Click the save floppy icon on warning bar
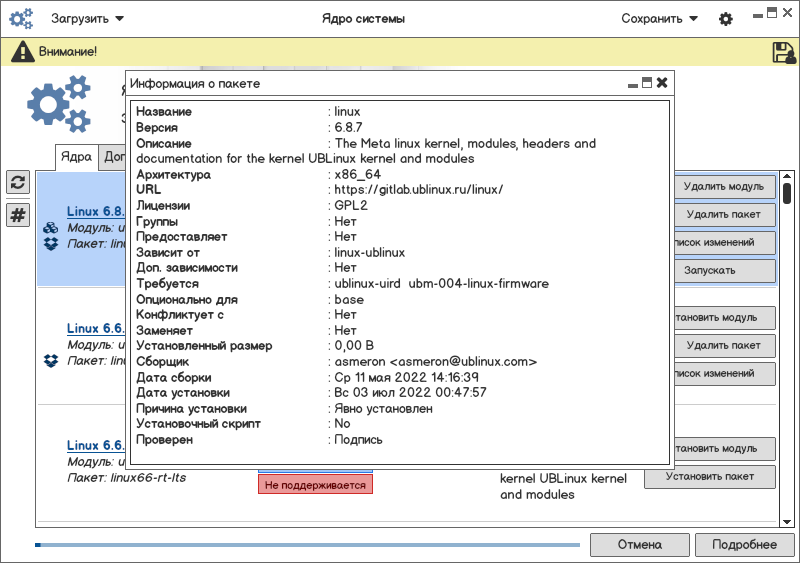 [784, 52]
